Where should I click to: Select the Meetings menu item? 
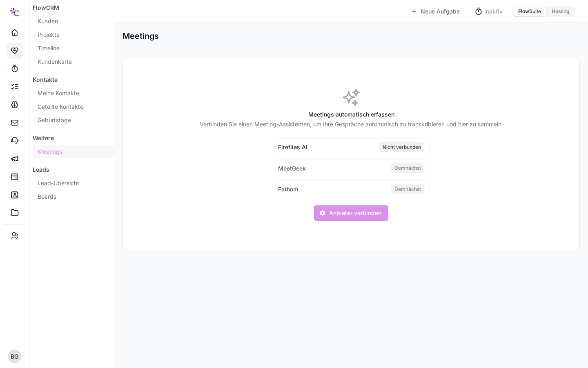tap(73, 152)
